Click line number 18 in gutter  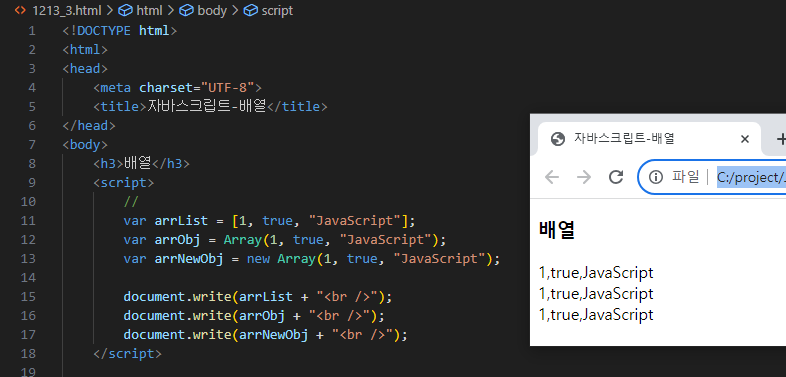29,353
